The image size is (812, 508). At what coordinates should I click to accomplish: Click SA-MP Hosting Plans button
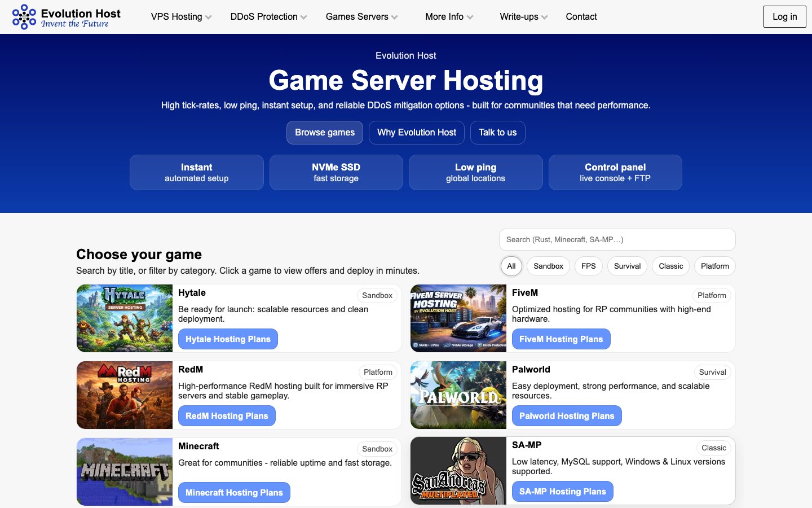[562, 492]
